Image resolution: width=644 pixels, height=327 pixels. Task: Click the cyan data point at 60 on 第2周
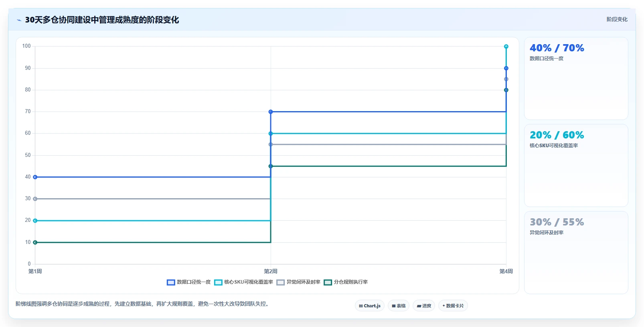pyautogui.click(x=271, y=134)
